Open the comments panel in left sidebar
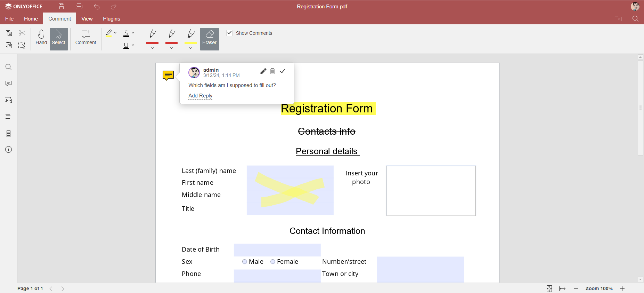This screenshot has width=644, height=293. 9,84
